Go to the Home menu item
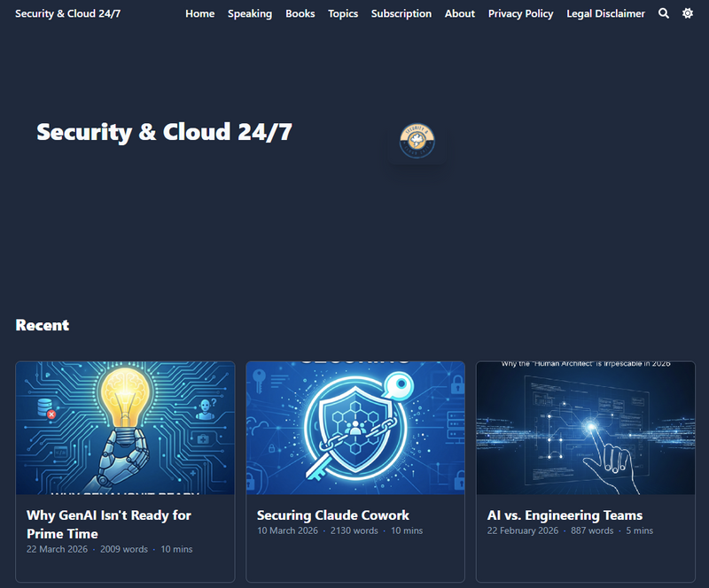 point(199,13)
